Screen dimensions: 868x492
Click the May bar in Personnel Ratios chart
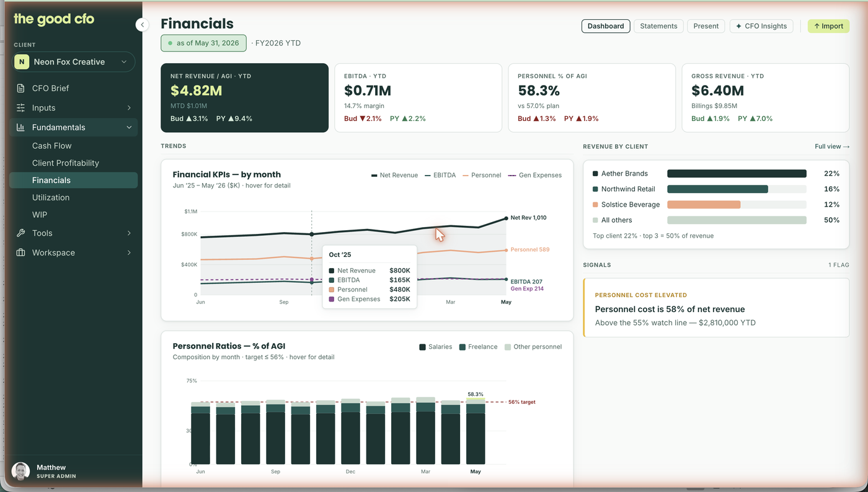click(x=476, y=431)
